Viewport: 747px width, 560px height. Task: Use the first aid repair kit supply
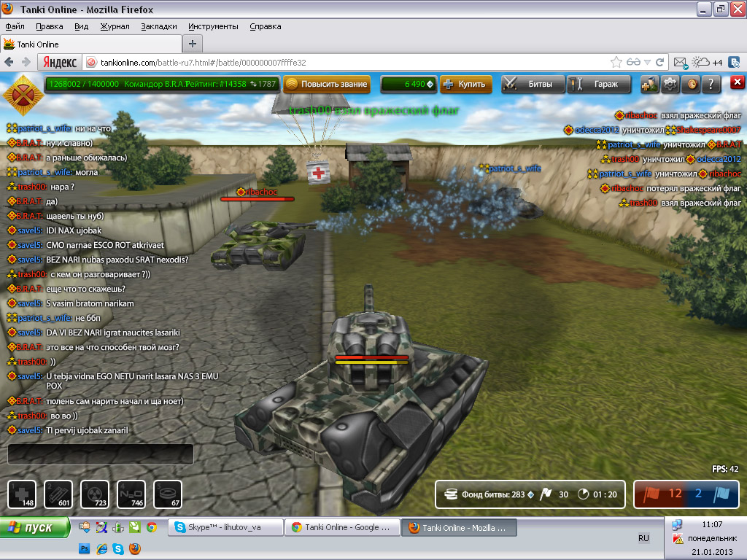[22, 494]
